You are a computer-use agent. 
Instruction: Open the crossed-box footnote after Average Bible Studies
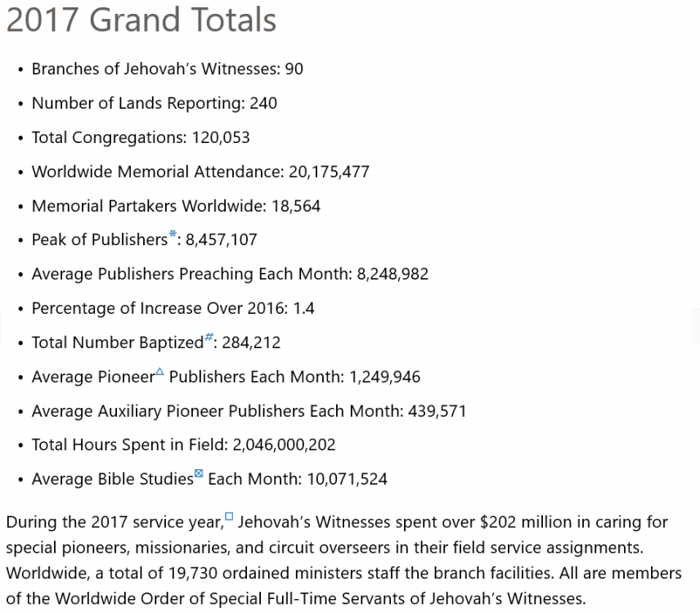[x=199, y=474]
